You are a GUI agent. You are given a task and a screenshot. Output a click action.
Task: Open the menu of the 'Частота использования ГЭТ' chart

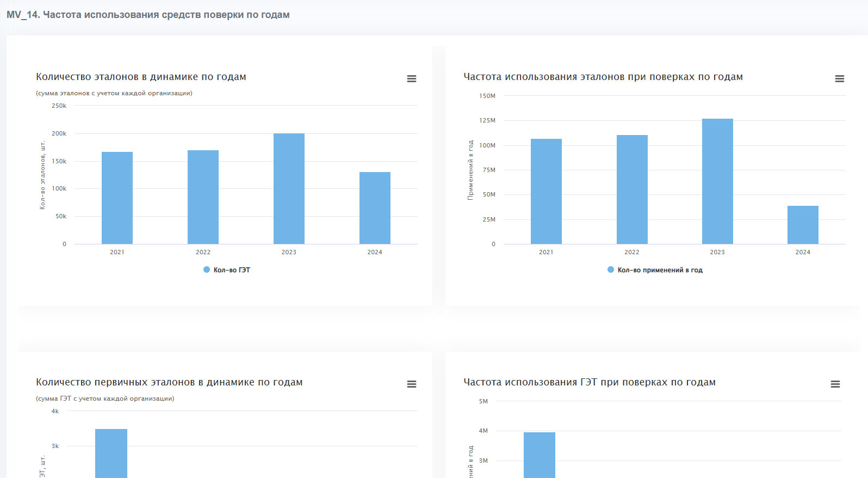click(x=835, y=384)
